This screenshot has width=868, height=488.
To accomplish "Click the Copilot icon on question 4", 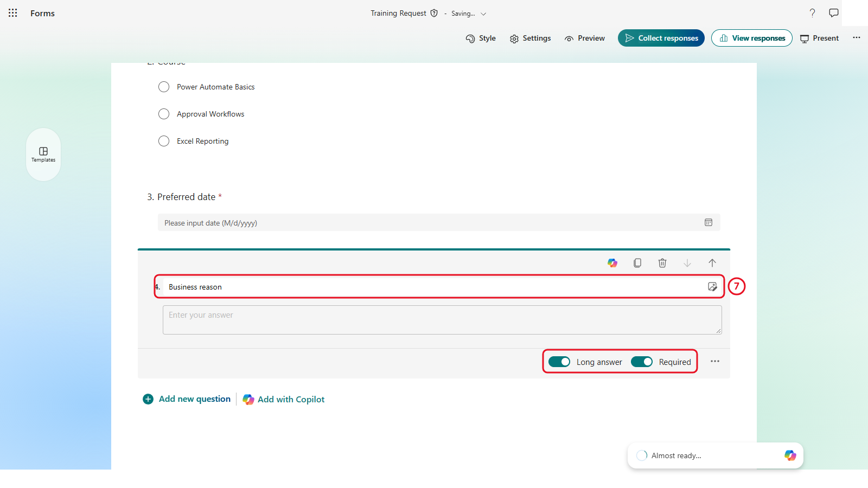I will pos(612,263).
